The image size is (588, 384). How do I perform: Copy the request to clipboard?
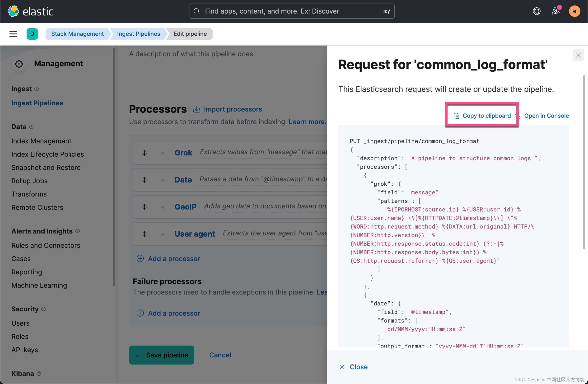tap(482, 116)
